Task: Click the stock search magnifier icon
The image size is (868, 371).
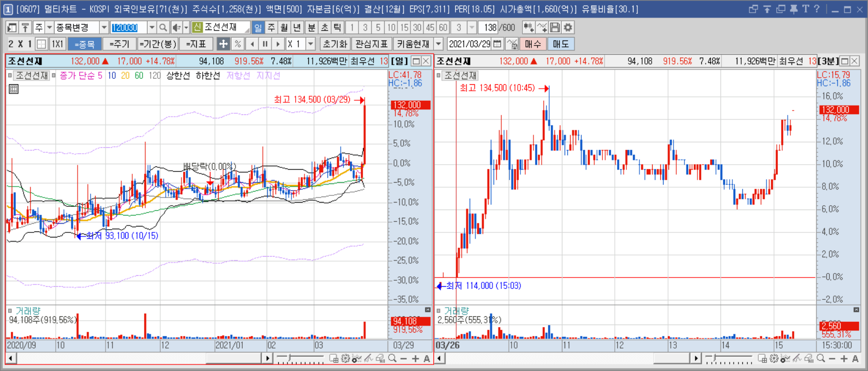Action: tap(163, 27)
